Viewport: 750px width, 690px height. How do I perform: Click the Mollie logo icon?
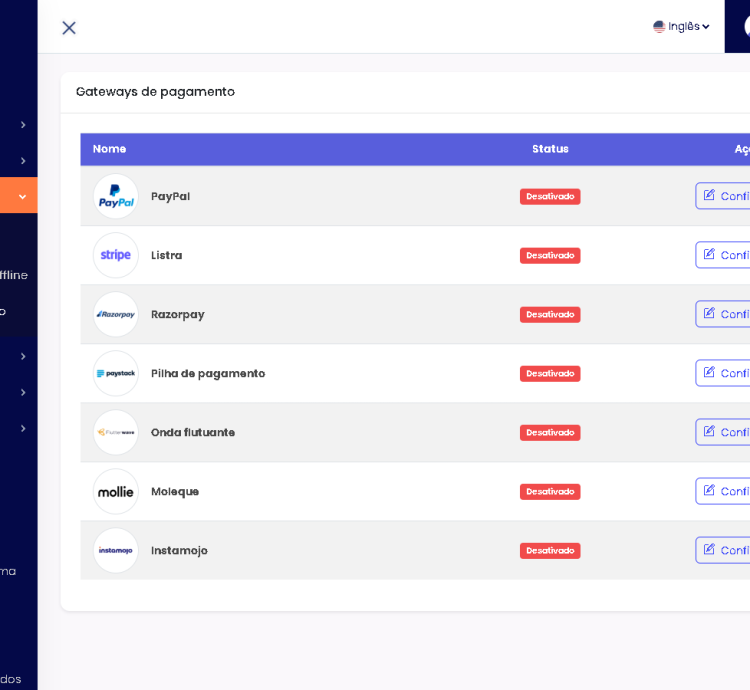pyautogui.click(x=116, y=491)
